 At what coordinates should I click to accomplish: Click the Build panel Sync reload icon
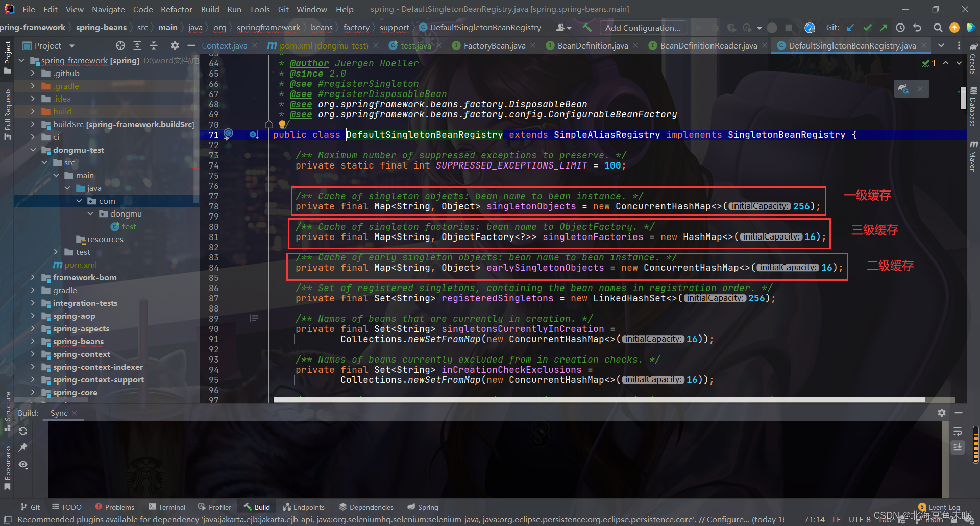click(23, 431)
